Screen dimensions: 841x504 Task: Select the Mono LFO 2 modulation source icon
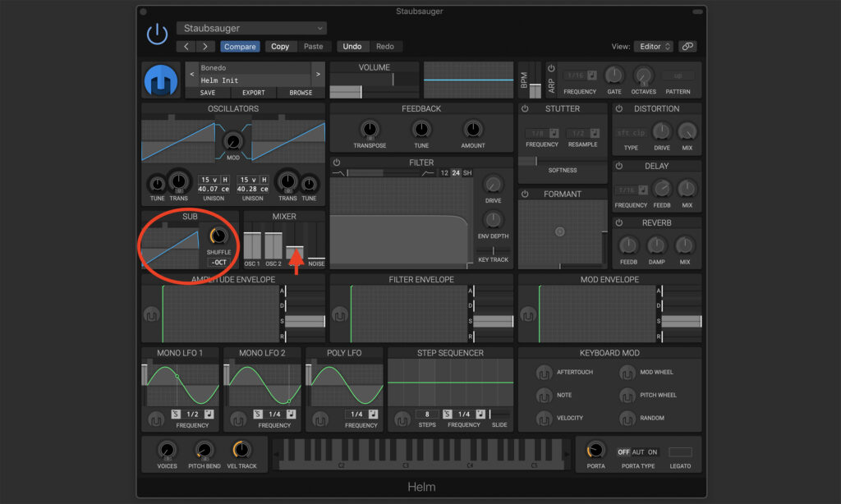click(238, 419)
